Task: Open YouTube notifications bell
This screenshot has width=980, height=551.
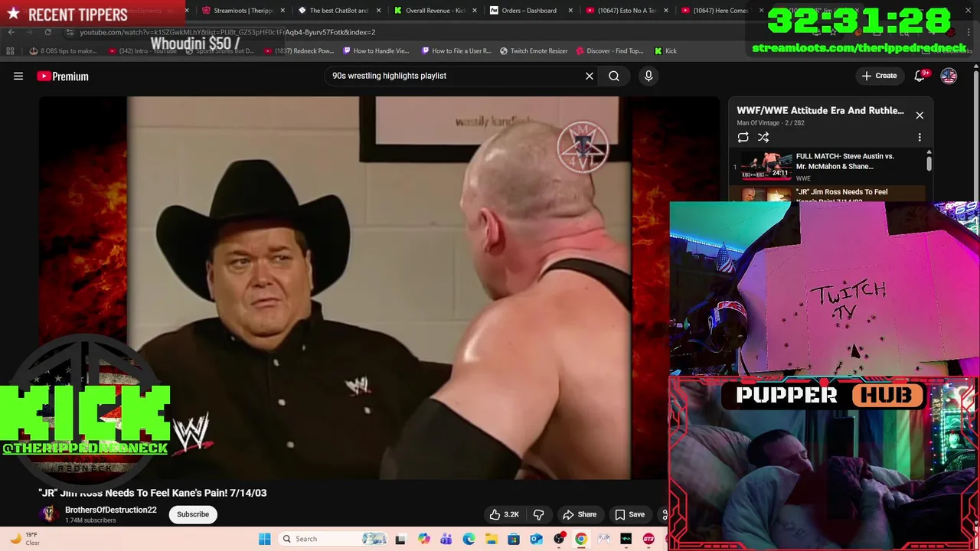Action: click(920, 76)
